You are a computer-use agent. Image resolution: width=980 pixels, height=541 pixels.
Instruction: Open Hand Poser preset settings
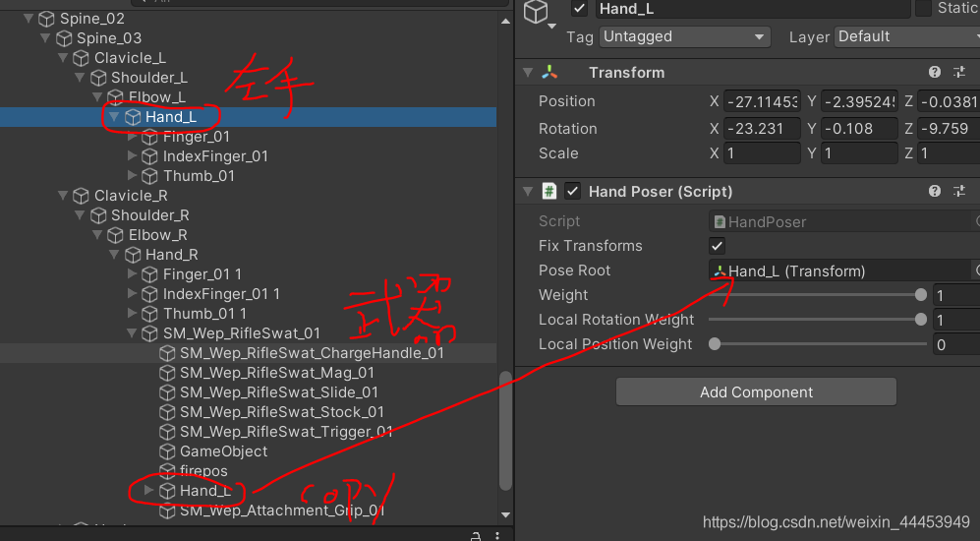click(959, 192)
